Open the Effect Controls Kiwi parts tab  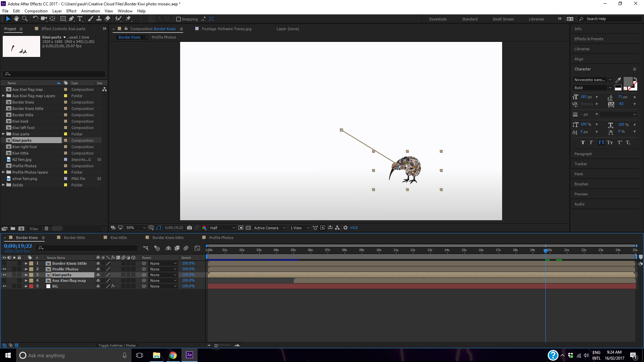[x=63, y=29]
